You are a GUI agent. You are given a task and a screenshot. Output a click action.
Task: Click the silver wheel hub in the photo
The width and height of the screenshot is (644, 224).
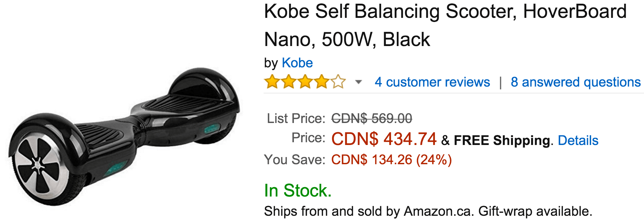coord(38,166)
